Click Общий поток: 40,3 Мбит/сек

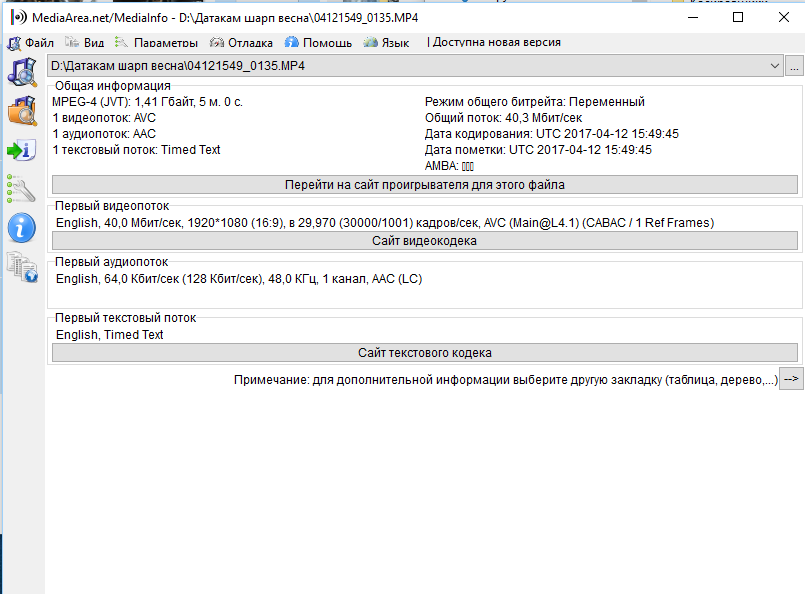(x=503, y=118)
